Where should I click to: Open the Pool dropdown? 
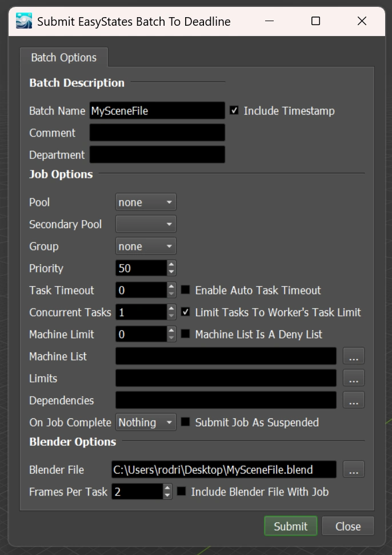pyautogui.click(x=146, y=202)
